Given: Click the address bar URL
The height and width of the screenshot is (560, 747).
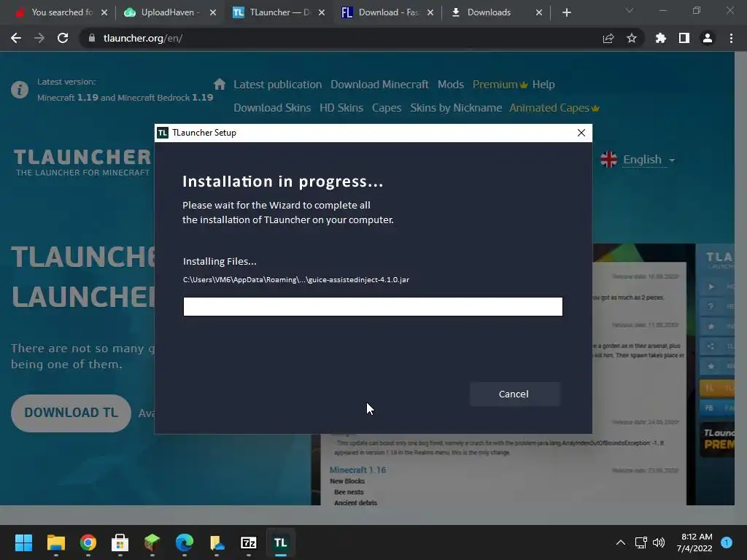Looking at the screenshot, I should click(143, 38).
